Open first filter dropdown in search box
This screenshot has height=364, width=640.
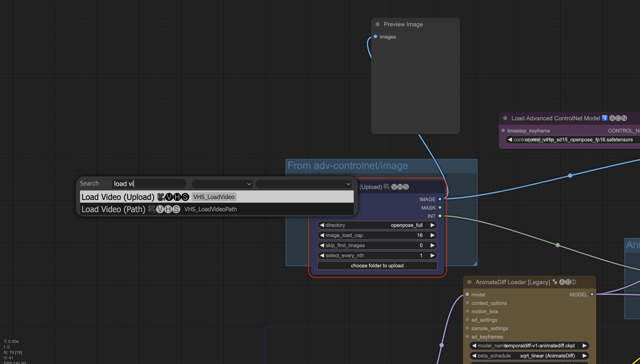click(222, 184)
